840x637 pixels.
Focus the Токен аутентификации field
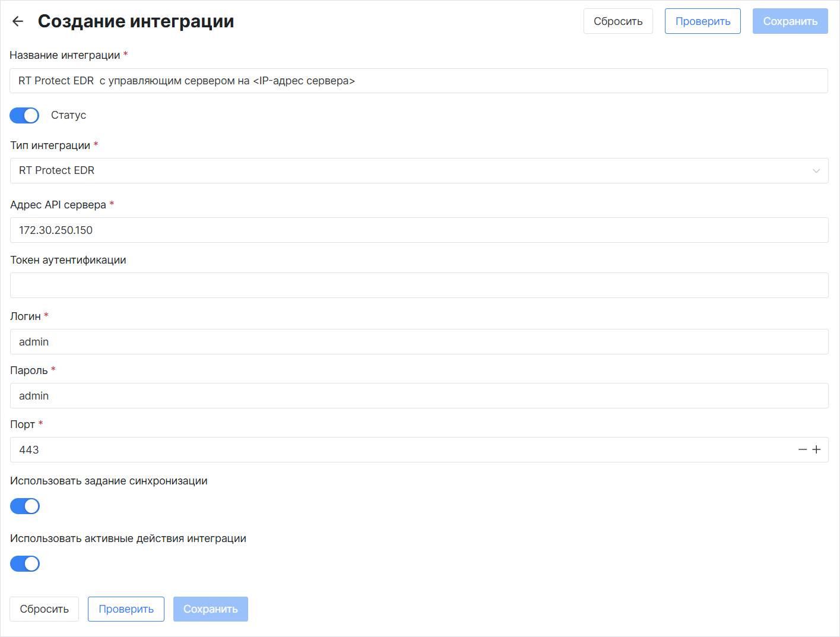(x=419, y=286)
